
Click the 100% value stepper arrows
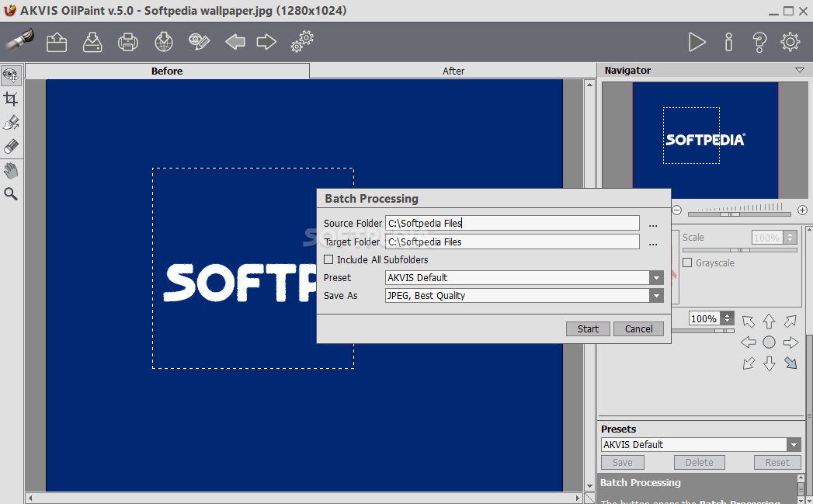pos(727,318)
